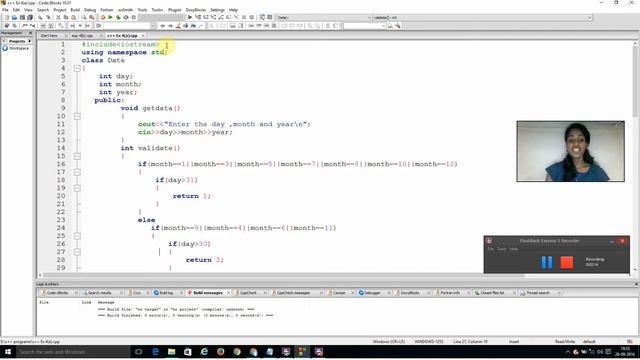Stop recording with red square button
640x360 pixels.
[567, 262]
